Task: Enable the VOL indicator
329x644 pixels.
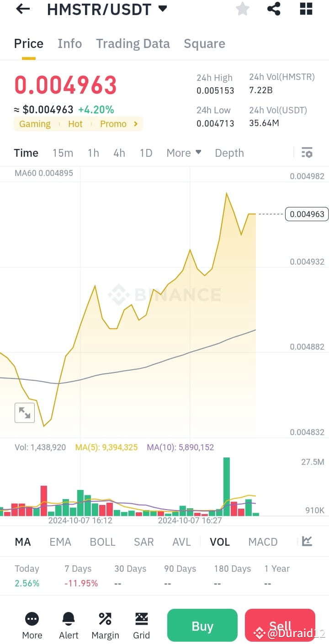Action: pos(220,542)
